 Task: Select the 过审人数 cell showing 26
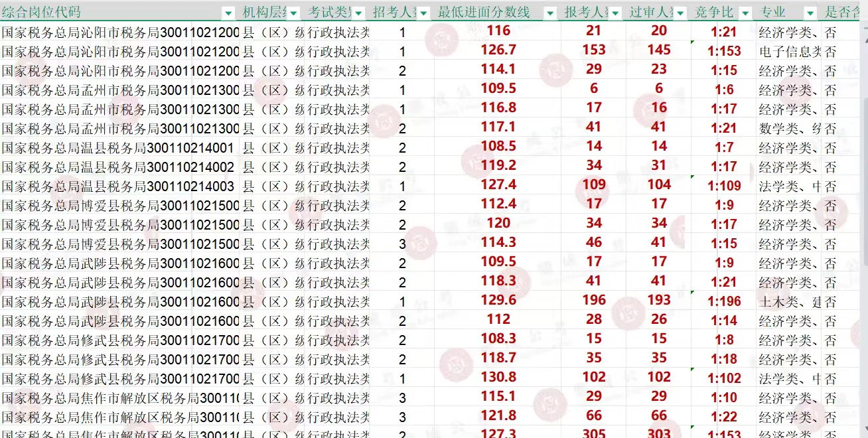coord(659,319)
